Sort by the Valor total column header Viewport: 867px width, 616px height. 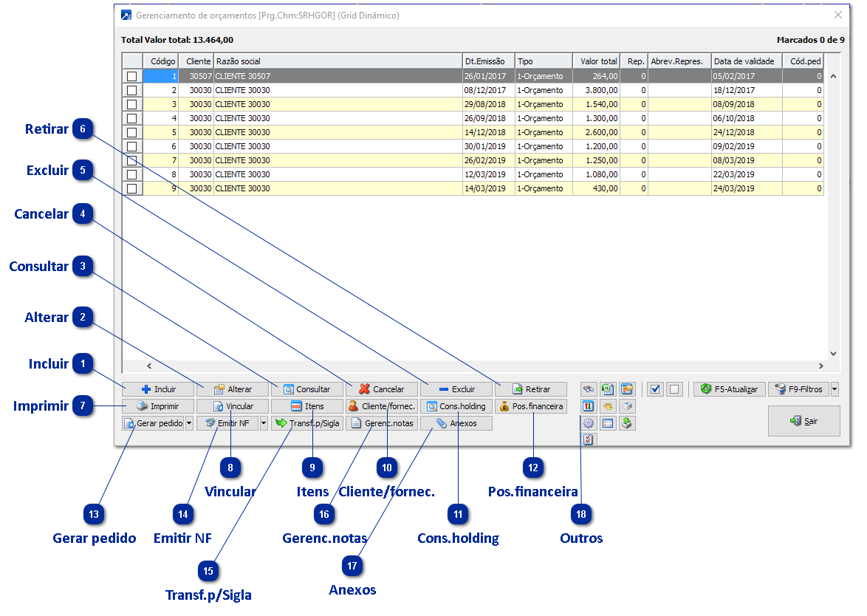click(x=596, y=61)
